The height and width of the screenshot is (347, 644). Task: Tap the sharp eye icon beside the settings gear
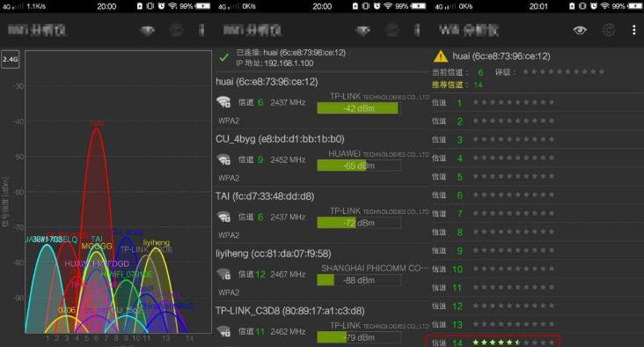[x=580, y=30]
